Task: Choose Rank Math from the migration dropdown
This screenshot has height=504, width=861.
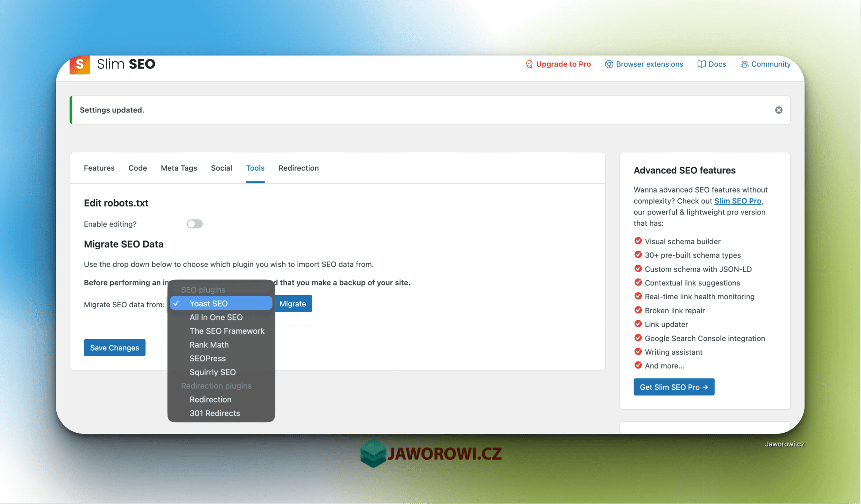Action: pos(209,345)
